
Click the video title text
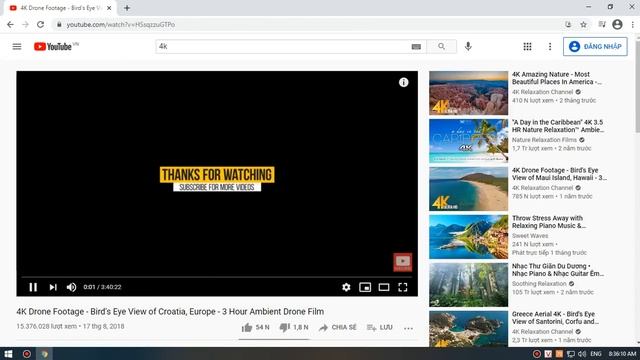[170, 311]
